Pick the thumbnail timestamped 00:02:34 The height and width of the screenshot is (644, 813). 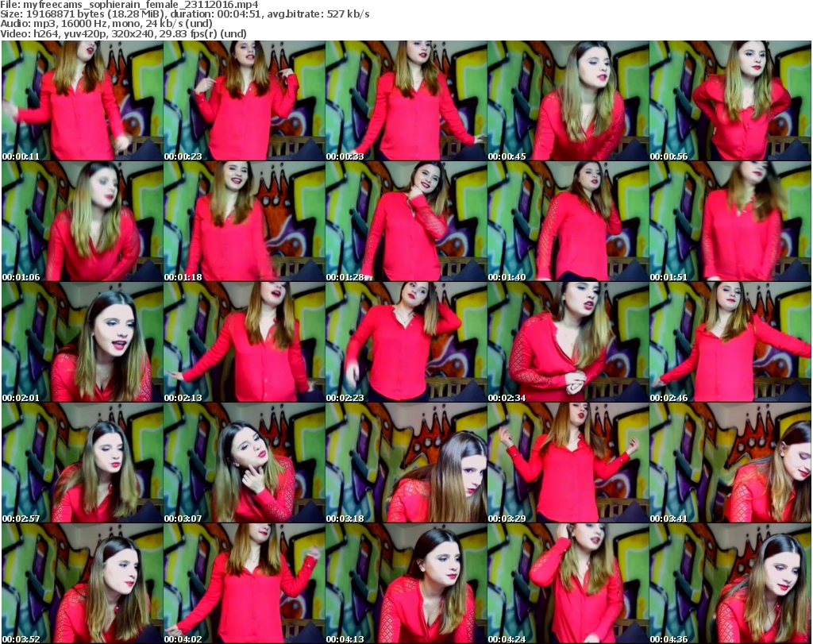click(568, 342)
